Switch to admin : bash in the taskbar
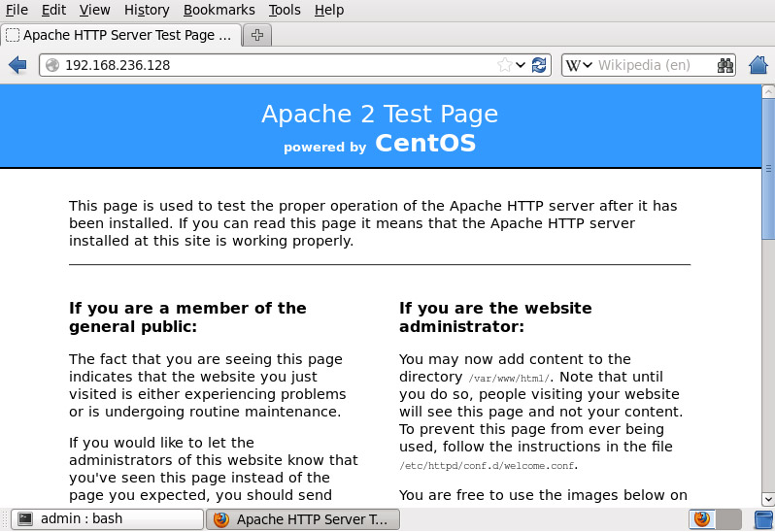775x532 pixels. point(107,519)
